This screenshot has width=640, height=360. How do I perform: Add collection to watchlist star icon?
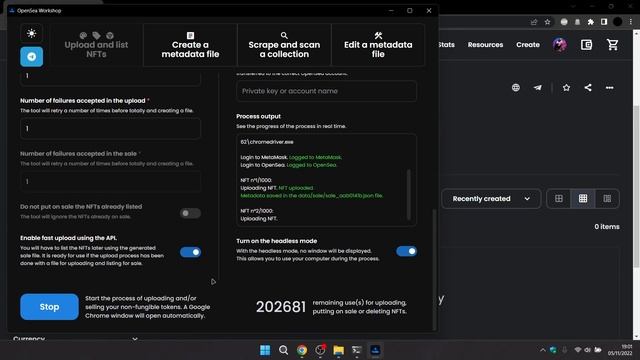(566, 88)
